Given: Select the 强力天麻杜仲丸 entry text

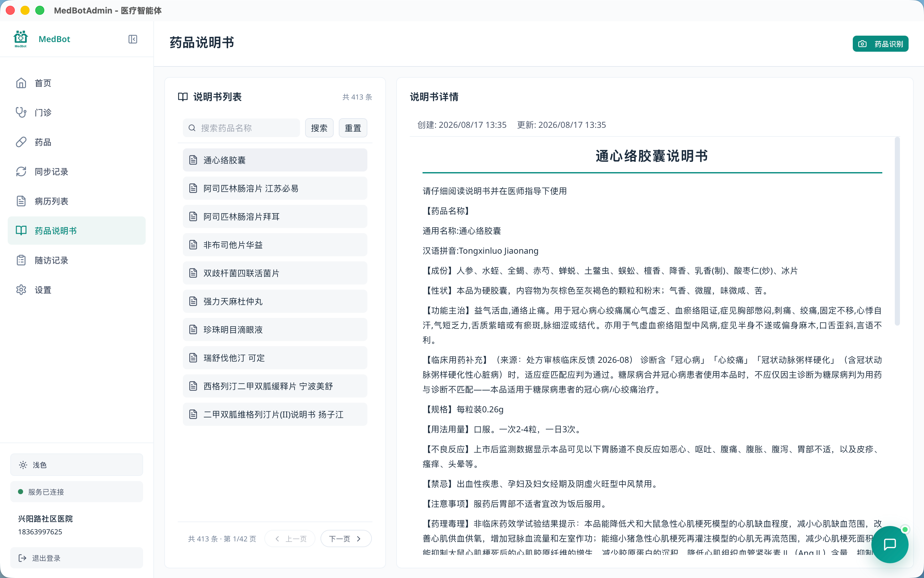Looking at the screenshot, I should [x=233, y=301].
